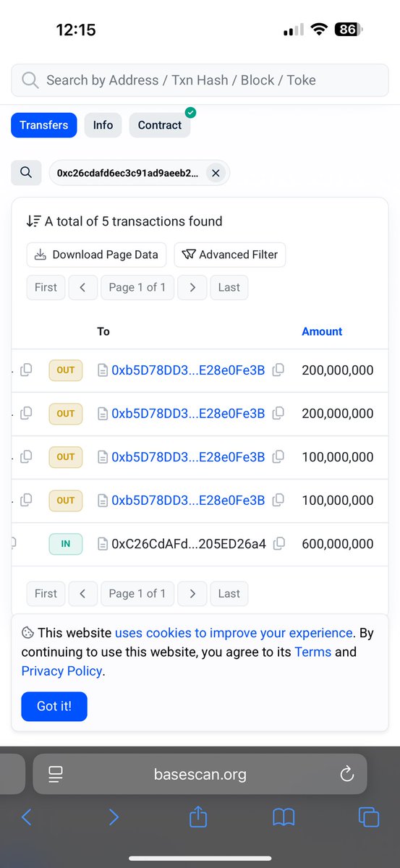Open 0xb5D78DD3 address in second 200,000,000 row
400x868 pixels.
click(x=188, y=414)
